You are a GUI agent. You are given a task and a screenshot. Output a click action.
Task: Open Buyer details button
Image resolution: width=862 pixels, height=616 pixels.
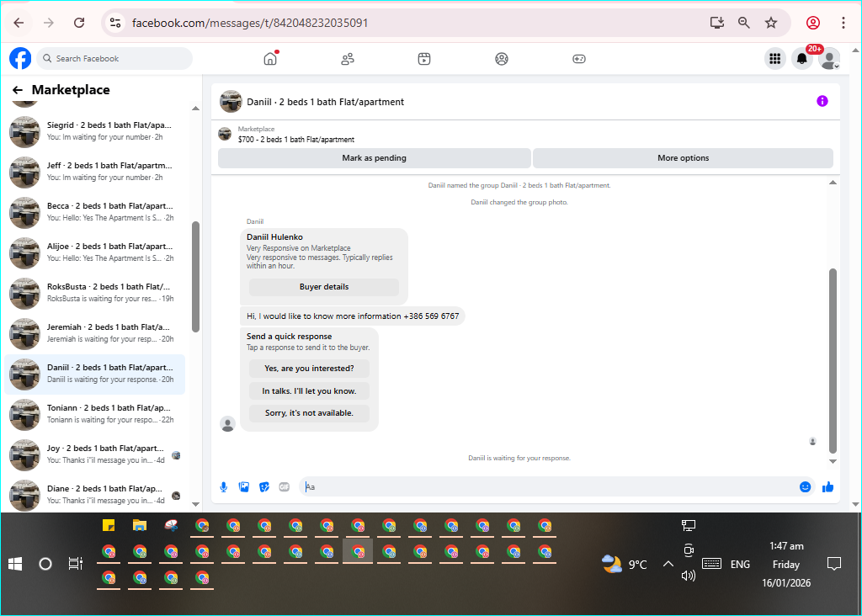coord(324,287)
